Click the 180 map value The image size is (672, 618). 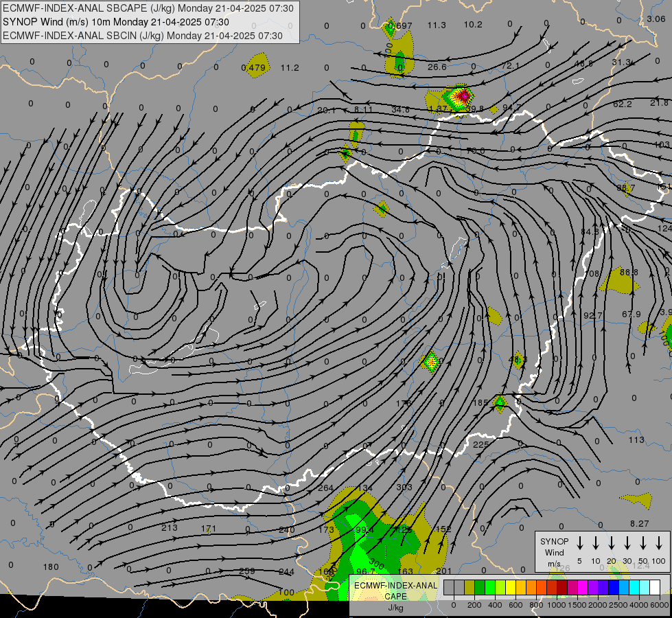pyautogui.click(x=51, y=567)
